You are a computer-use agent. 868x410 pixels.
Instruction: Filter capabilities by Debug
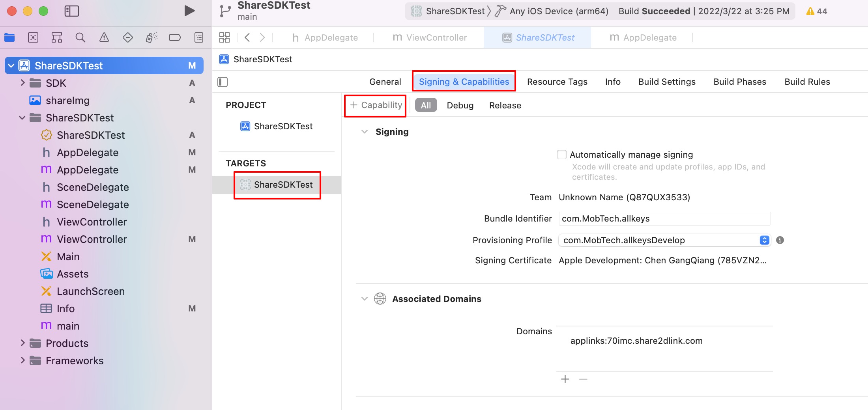coord(460,105)
